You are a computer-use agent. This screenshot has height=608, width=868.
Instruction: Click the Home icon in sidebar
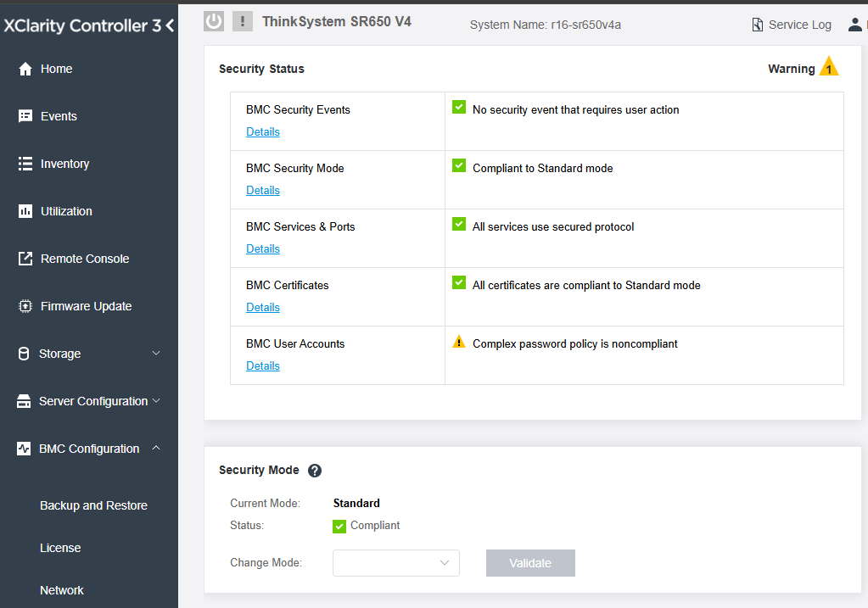25,69
